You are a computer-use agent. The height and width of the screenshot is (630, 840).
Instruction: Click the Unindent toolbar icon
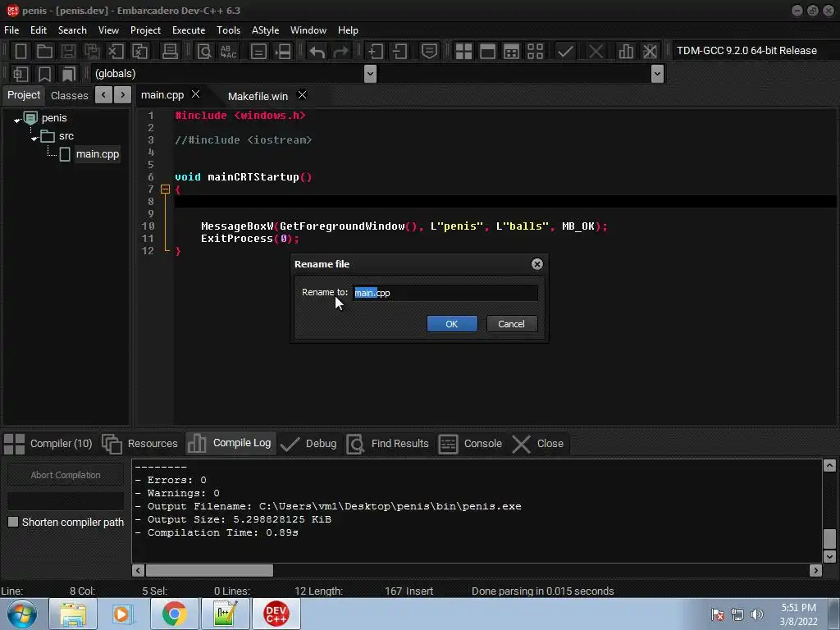[399, 51]
